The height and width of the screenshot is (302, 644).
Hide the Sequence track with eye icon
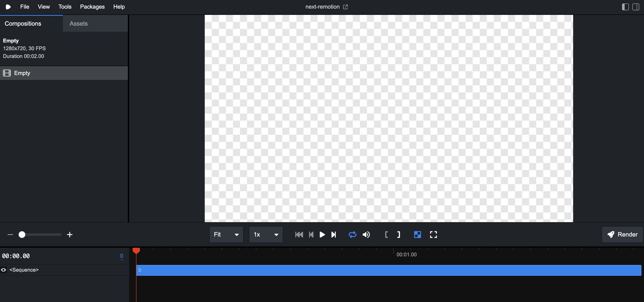[x=3, y=270]
